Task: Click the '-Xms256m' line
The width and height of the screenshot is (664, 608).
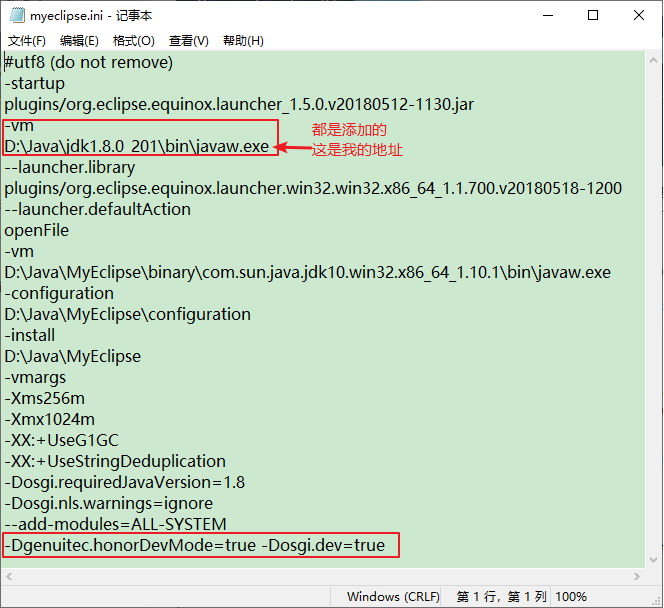Action: (x=44, y=398)
